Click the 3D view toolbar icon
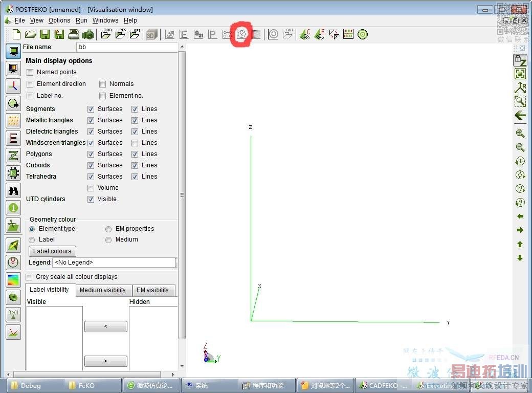 pyautogui.click(x=151, y=35)
